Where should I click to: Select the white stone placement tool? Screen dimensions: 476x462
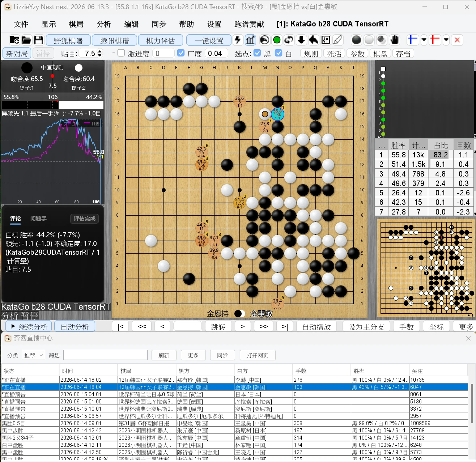tap(369, 40)
